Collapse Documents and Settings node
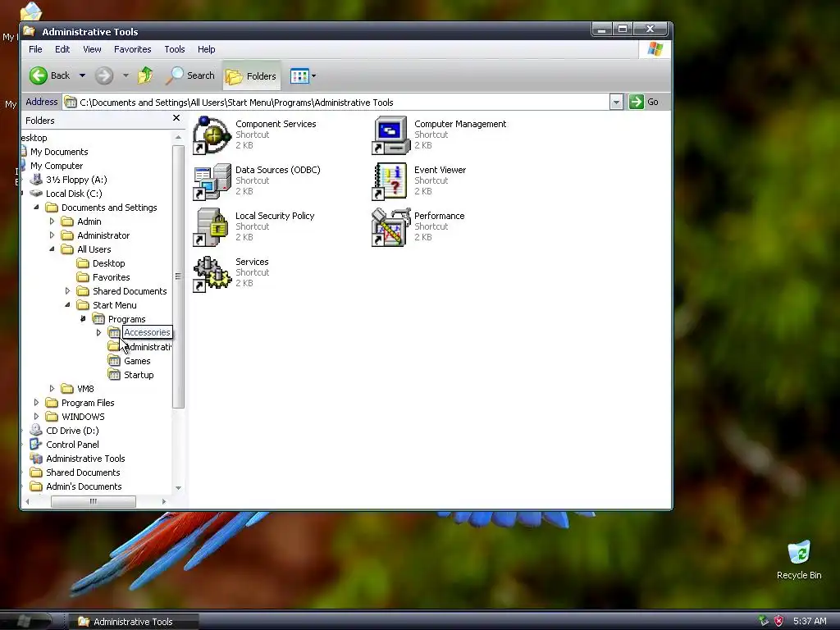840x630 pixels. pos(36,208)
